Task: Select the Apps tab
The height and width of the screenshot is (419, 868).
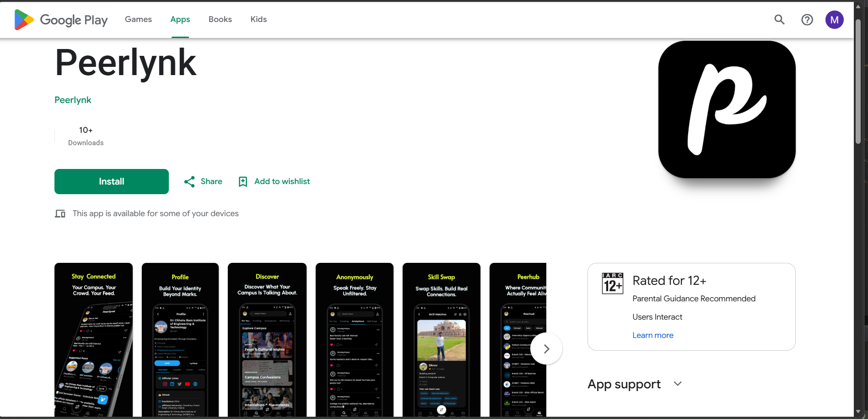Action: click(x=180, y=19)
